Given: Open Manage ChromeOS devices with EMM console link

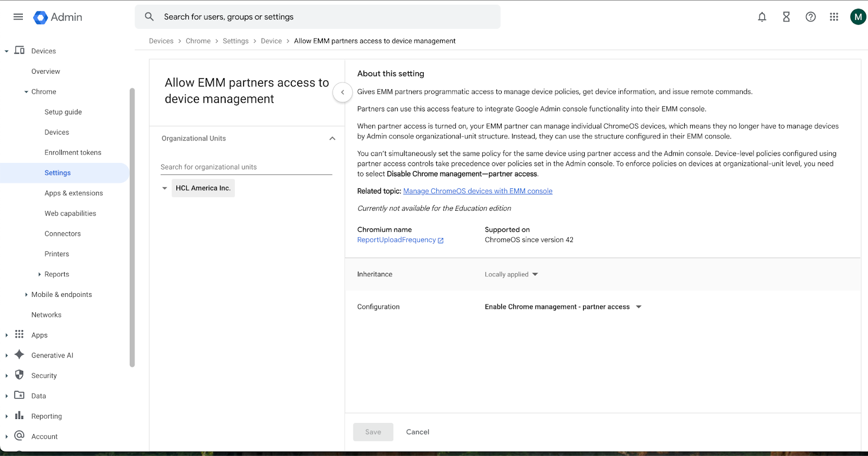Looking at the screenshot, I should [x=477, y=191].
